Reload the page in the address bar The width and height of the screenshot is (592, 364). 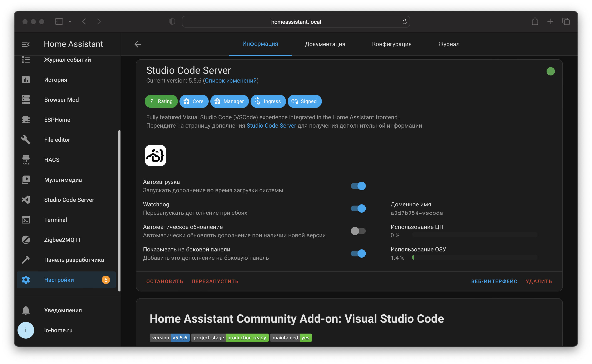(x=405, y=22)
